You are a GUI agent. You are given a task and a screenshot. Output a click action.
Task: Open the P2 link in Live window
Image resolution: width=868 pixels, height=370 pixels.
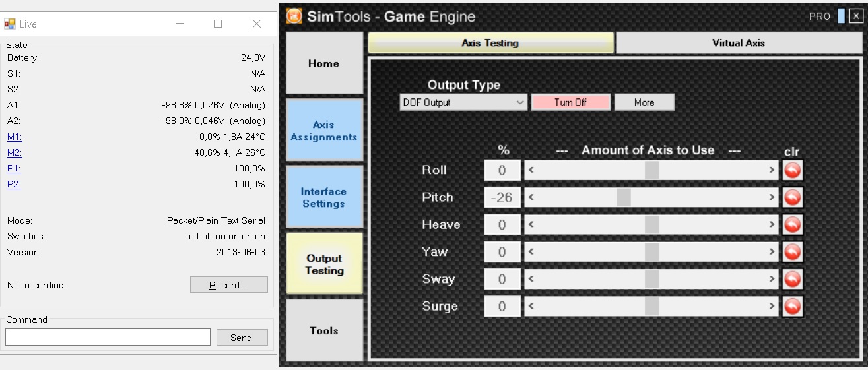14,184
